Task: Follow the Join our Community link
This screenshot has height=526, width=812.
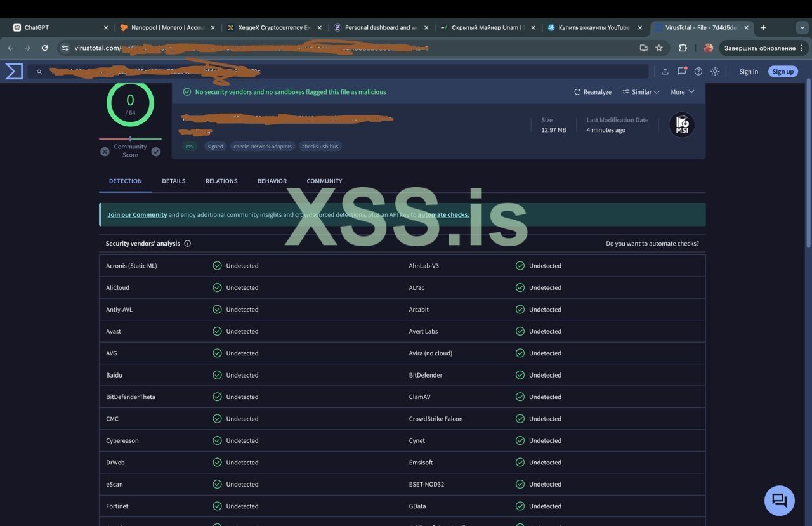Action: pos(137,215)
